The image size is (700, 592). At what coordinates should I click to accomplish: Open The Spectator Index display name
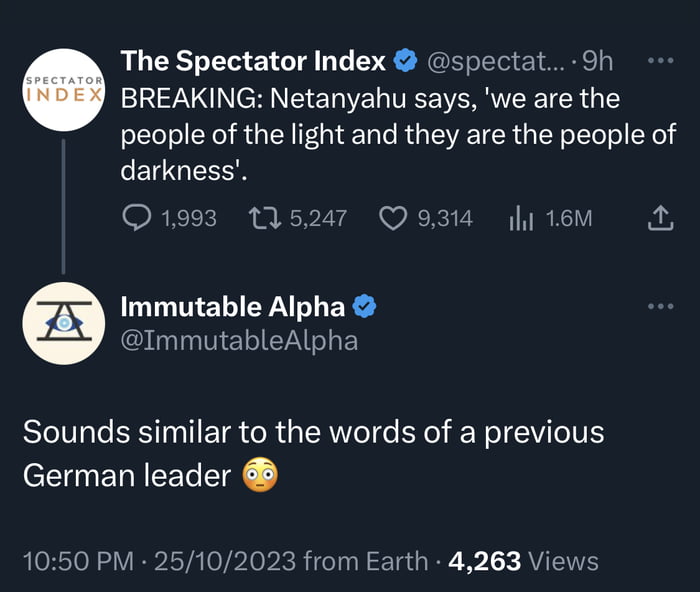tap(252, 61)
